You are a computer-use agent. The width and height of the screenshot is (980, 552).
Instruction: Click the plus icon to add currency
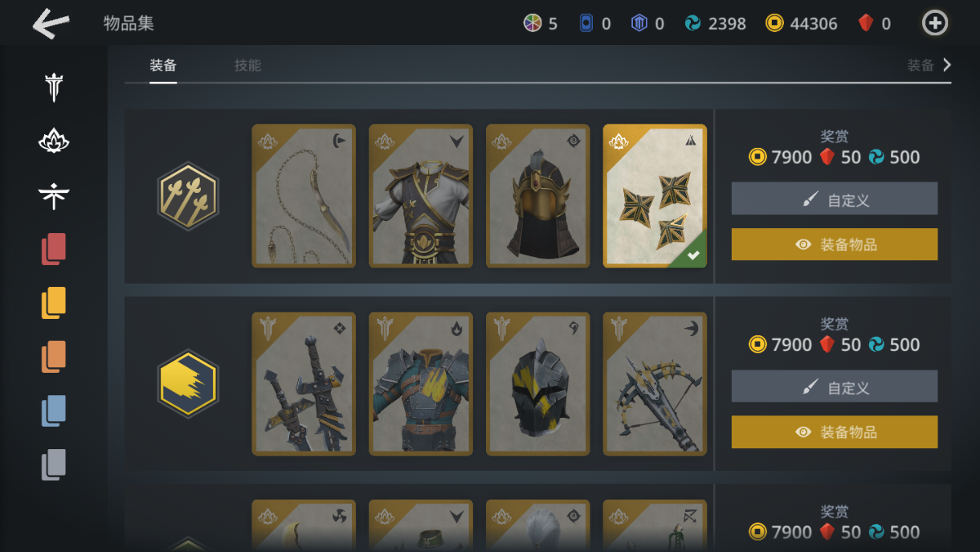click(935, 23)
